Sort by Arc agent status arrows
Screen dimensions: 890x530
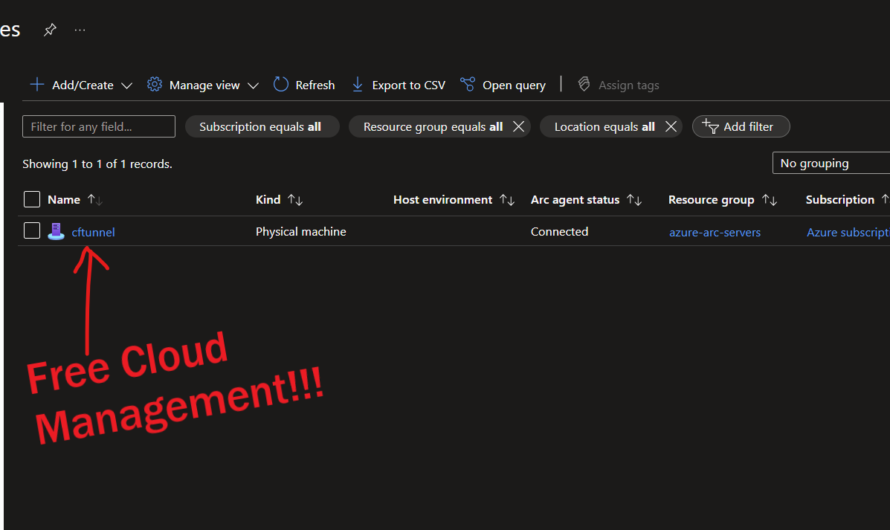pos(634,200)
